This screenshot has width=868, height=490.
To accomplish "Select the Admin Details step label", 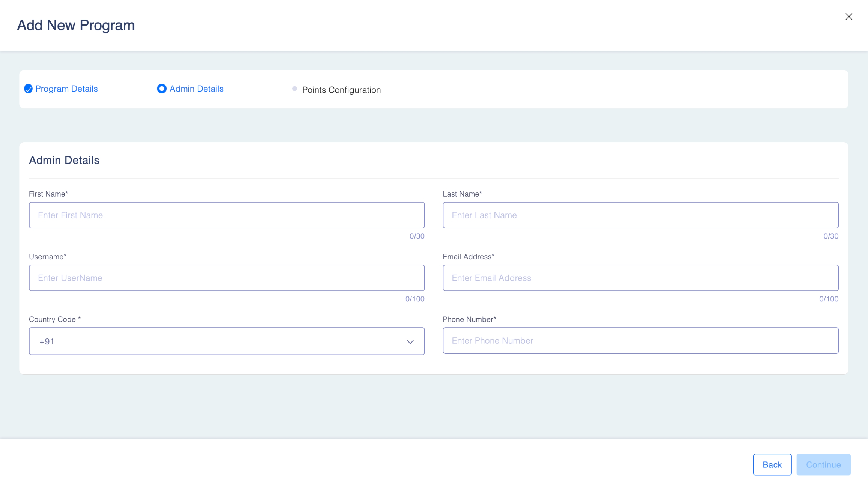I will tap(196, 89).
